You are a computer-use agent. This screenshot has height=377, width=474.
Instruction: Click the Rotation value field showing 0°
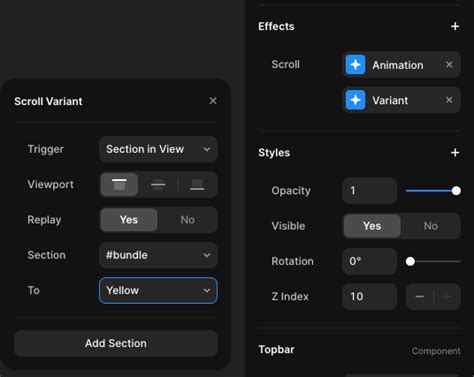(370, 261)
